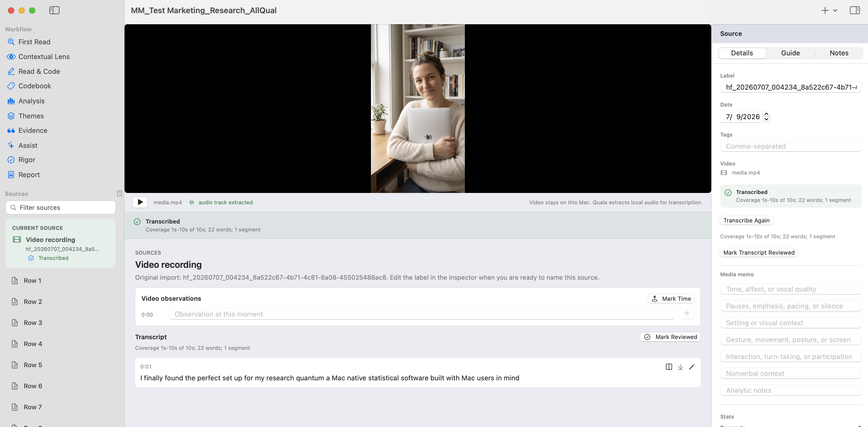This screenshot has height=427, width=868.
Task: Play the media.mp4 video
Action: [140, 202]
